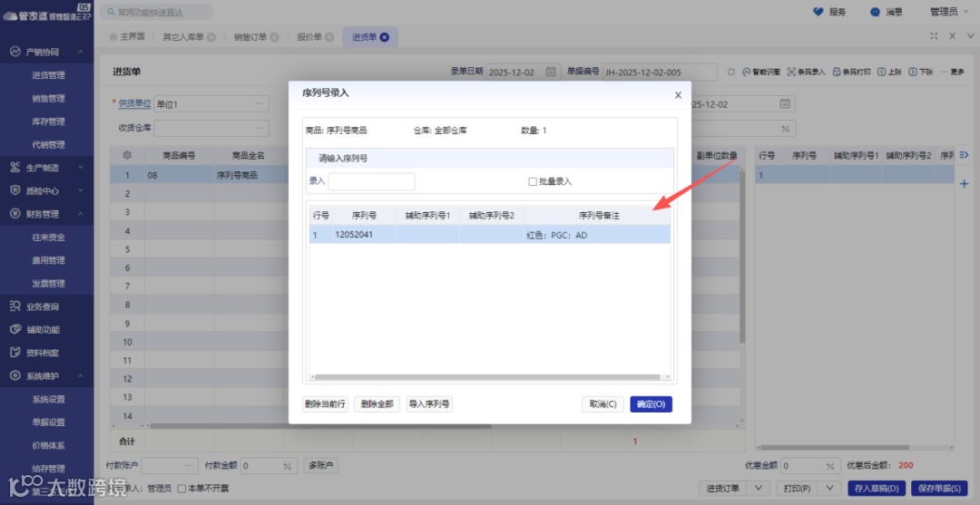Screen dimensions: 980x505
Task: Open 打印(P) dropdown arrow
Action: coord(830,488)
